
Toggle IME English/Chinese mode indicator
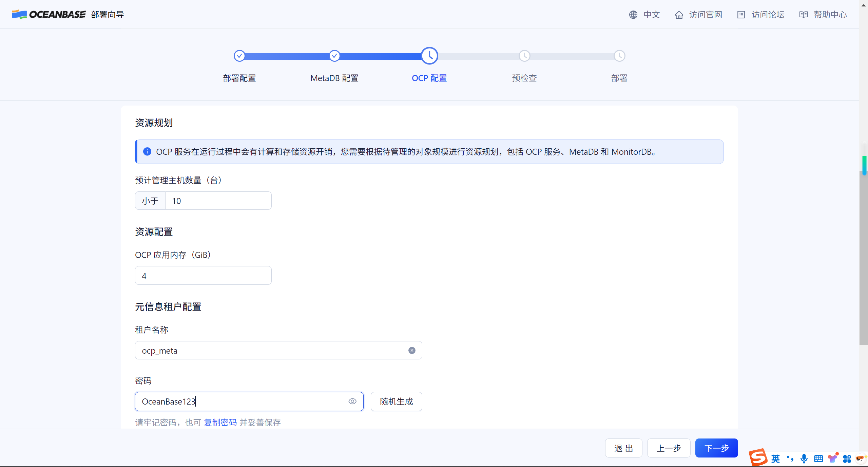tap(775, 459)
